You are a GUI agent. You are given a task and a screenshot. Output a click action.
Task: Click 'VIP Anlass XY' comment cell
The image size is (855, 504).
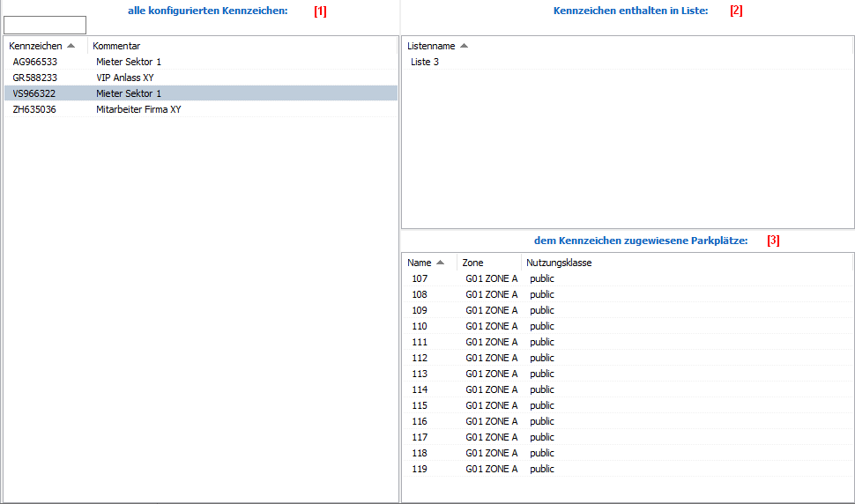coord(125,78)
